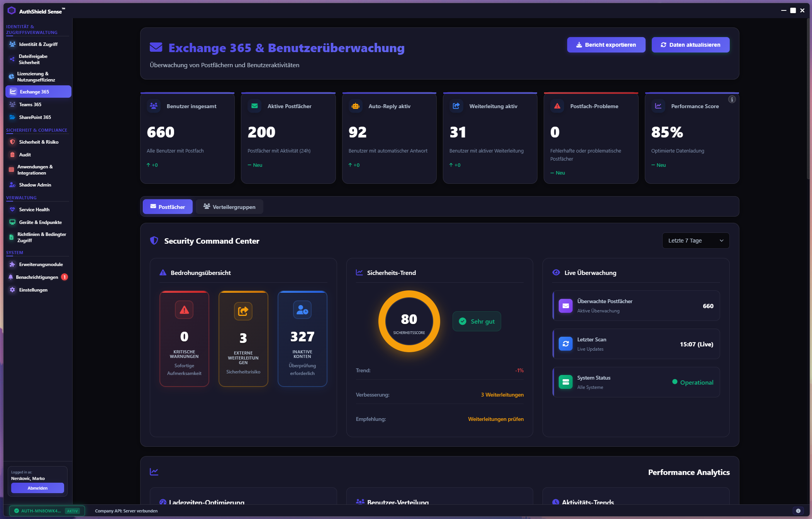Open the Letzte 7 Tage dropdown

coord(695,241)
